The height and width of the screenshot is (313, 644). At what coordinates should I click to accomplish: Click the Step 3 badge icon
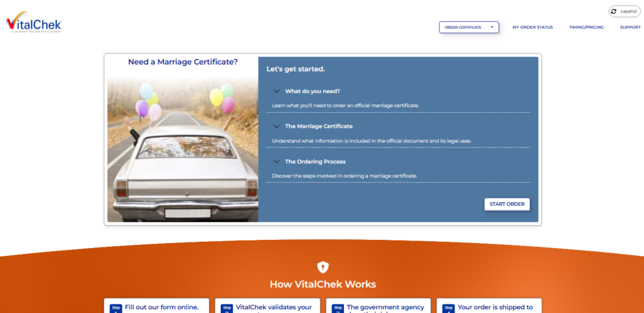[x=338, y=308]
